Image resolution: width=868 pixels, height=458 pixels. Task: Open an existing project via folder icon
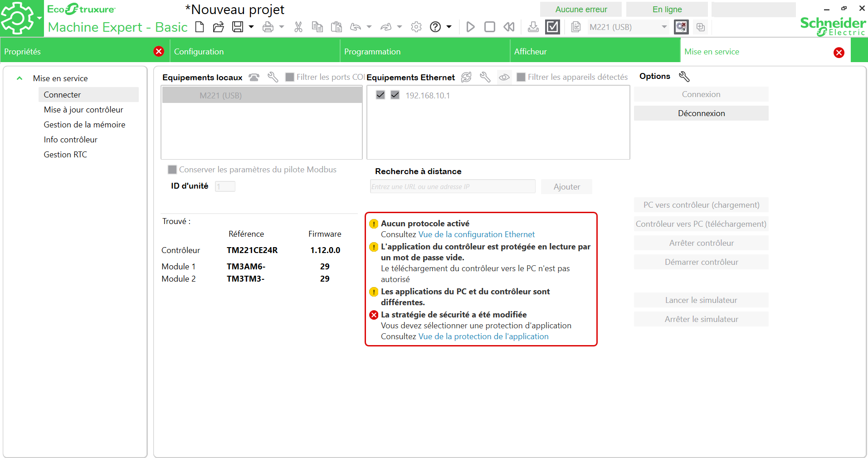tap(219, 27)
